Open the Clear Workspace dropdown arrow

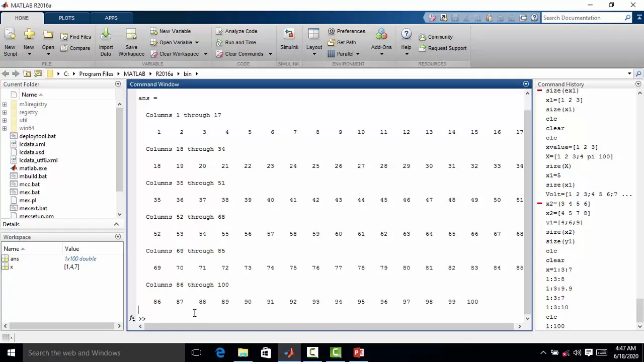(205, 54)
